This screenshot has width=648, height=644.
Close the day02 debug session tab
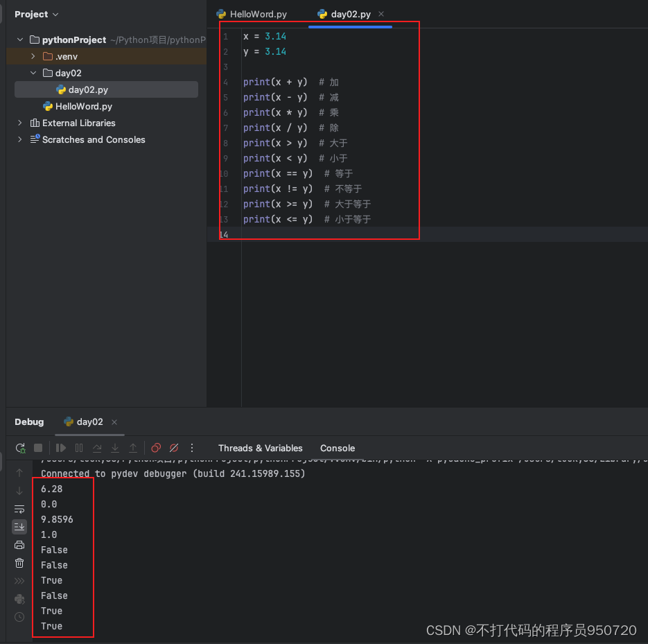pyautogui.click(x=114, y=422)
